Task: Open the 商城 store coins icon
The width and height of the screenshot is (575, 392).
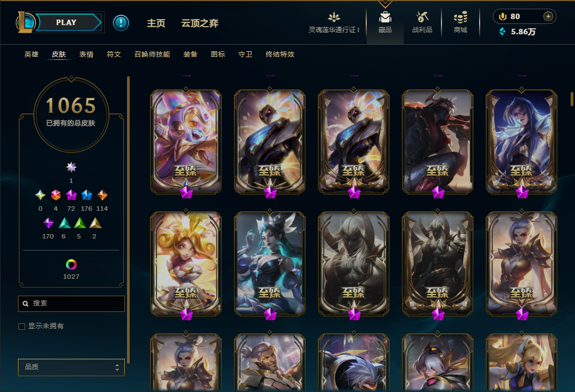Action: (460, 17)
